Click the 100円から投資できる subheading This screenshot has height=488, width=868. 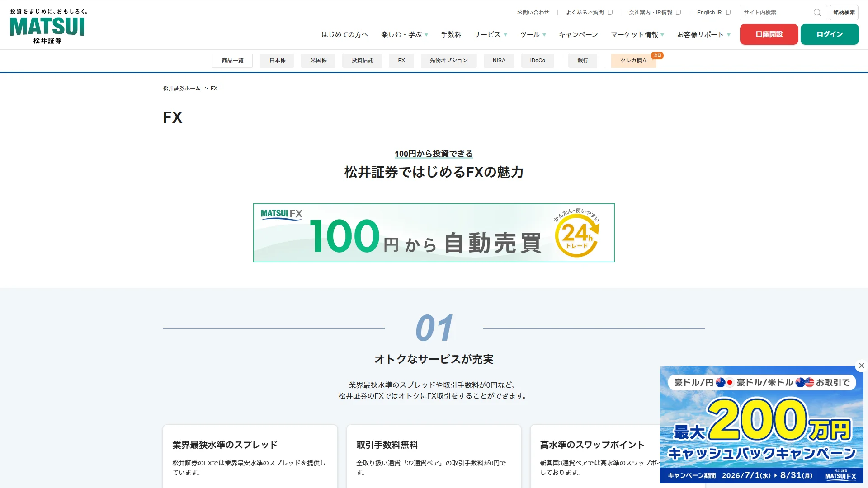pyautogui.click(x=434, y=154)
